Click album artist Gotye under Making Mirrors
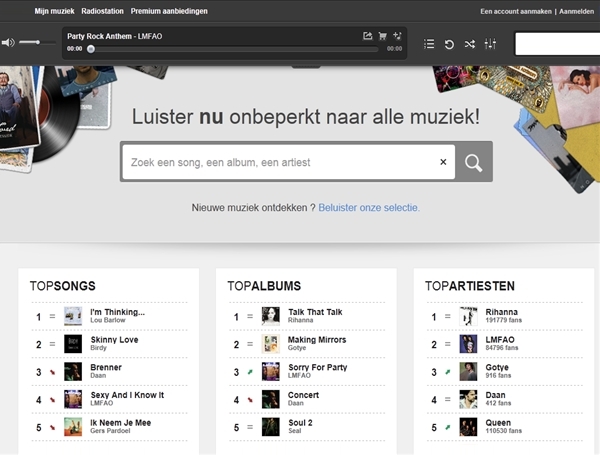The width and height of the screenshot is (600, 455). 297,348
